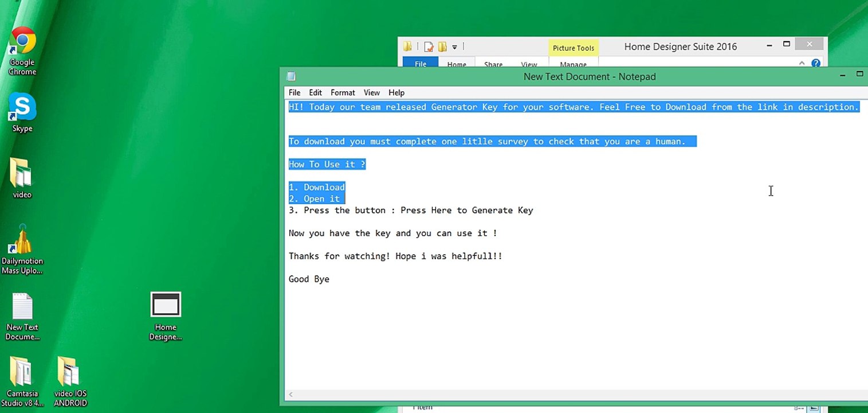Click the highlighted "2. Open it" line
The image size is (868, 413).
click(316, 198)
